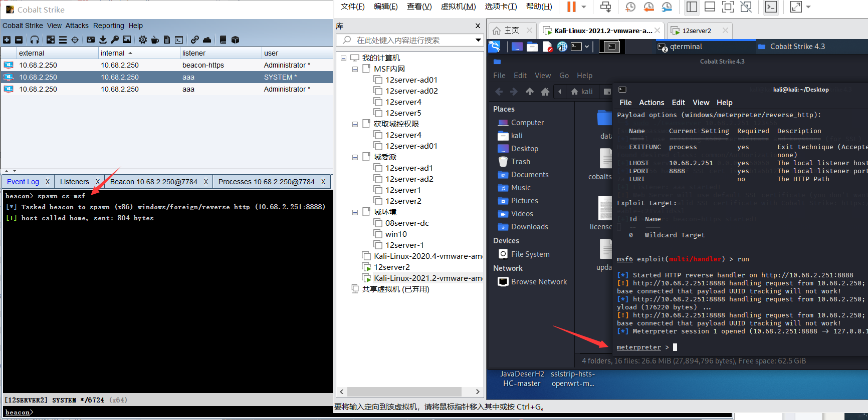Take a VMware snapshot with clock-plus icon
Image resolution: width=868 pixels, height=420 pixels.
coord(630,7)
